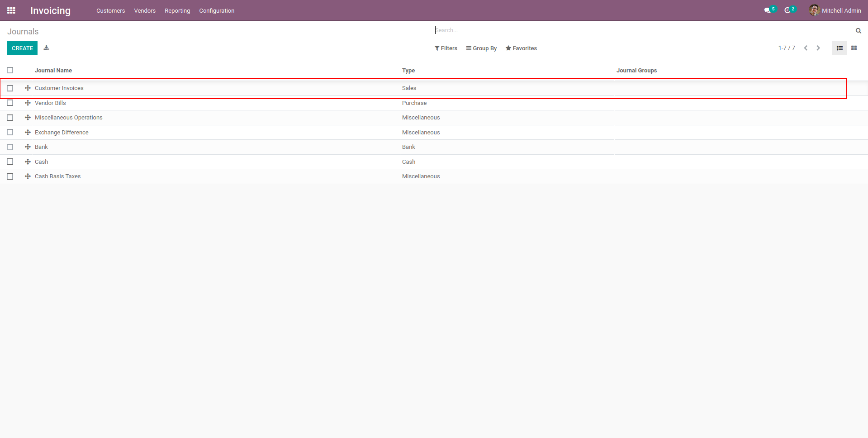Sort by Type column header
868x438 pixels.
[x=408, y=71]
